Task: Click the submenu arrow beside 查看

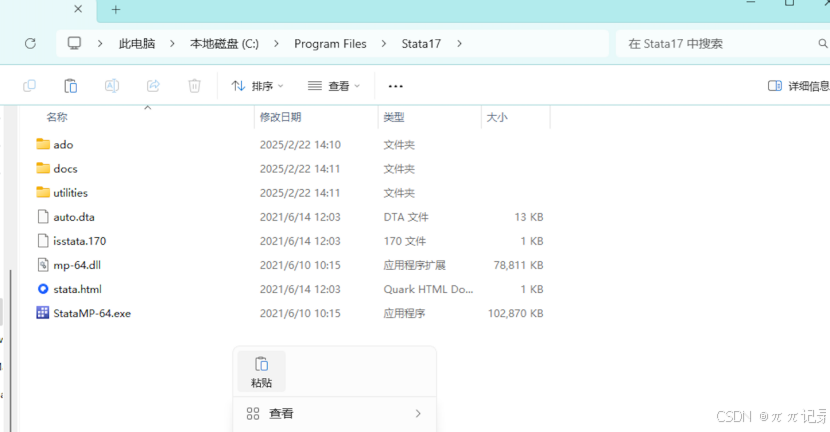Action: [x=418, y=413]
